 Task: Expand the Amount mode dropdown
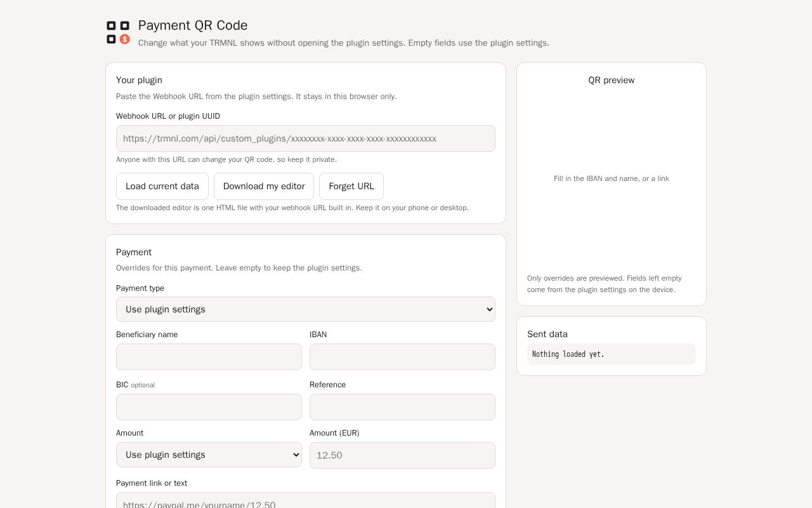coord(209,455)
